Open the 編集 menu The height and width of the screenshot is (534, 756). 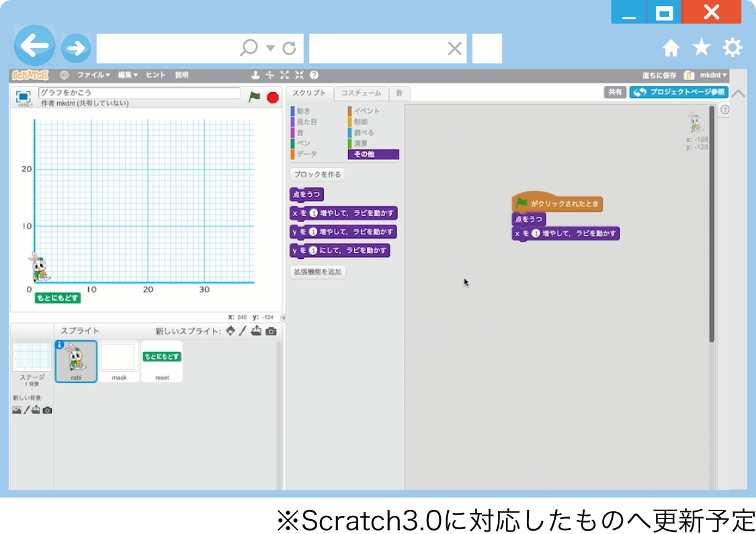[x=128, y=75]
